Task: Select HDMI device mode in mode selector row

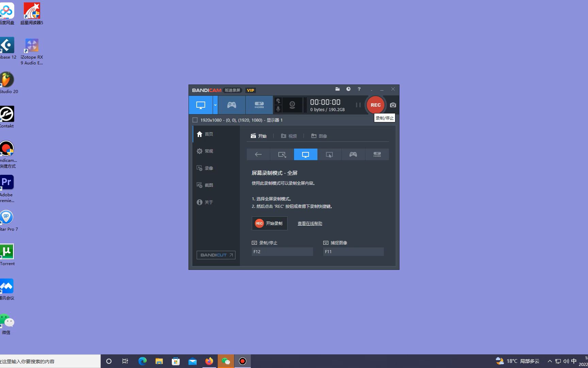Action: (377, 154)
